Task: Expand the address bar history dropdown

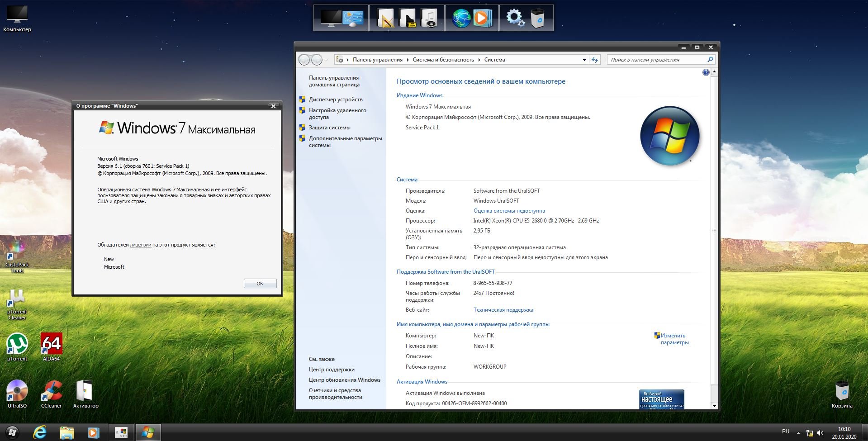Action: (584, 60)
